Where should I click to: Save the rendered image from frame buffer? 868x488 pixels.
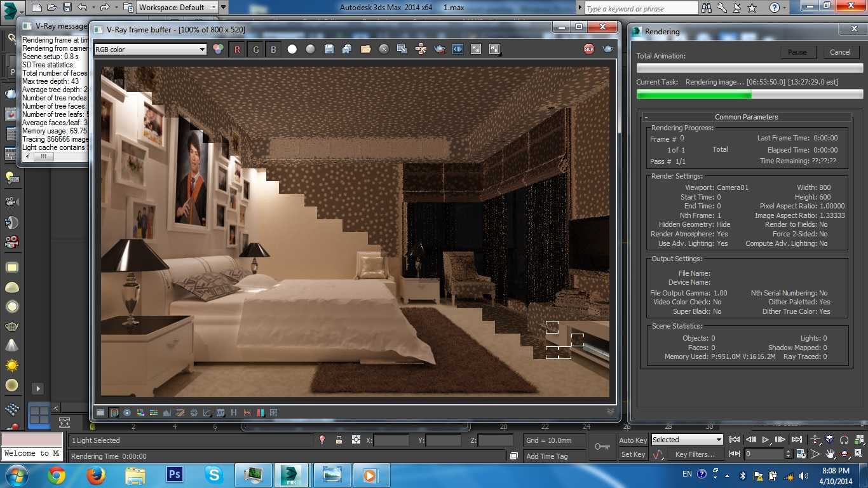point(329,49)
